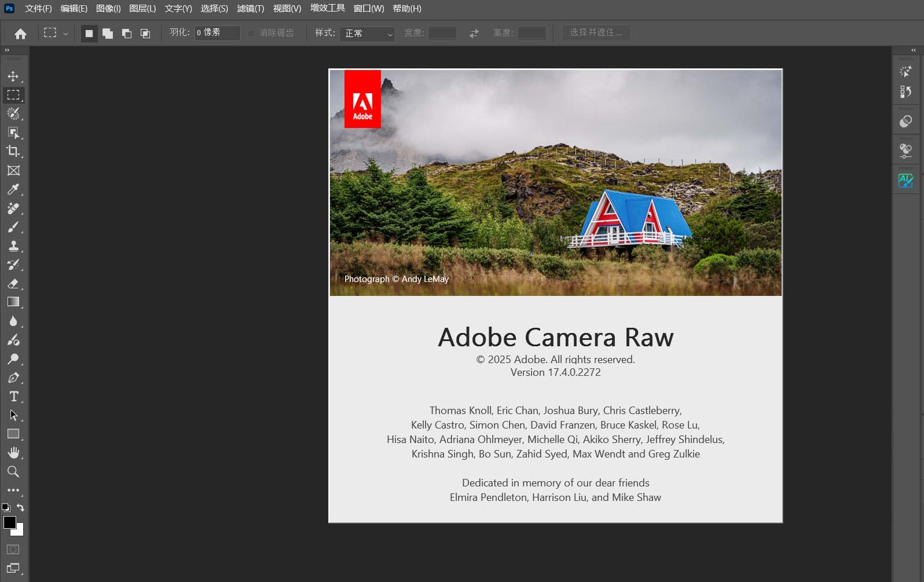This screenshot has height=582, width=924.
Task: Open the Type (文字) menu
Action: click(x=178, y=9)
